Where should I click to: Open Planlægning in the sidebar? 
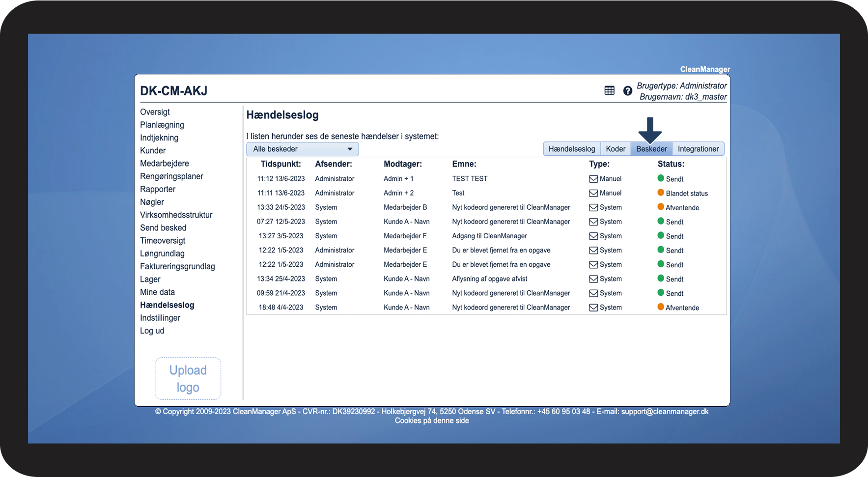[x=162, y=125]
